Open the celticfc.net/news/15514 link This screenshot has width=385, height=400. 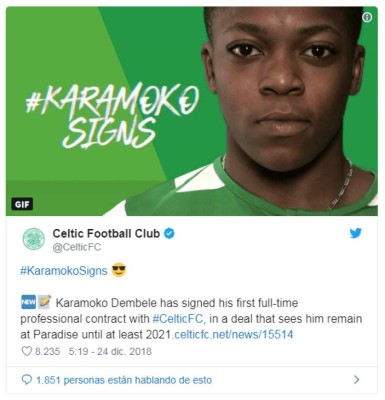(x=233, y=334)
